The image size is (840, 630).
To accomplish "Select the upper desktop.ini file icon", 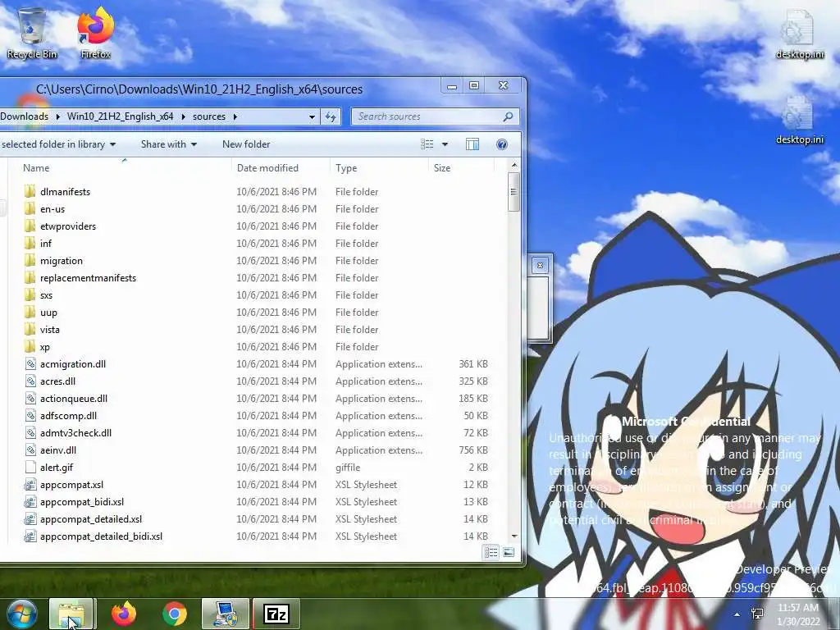I will pos(799,34).
